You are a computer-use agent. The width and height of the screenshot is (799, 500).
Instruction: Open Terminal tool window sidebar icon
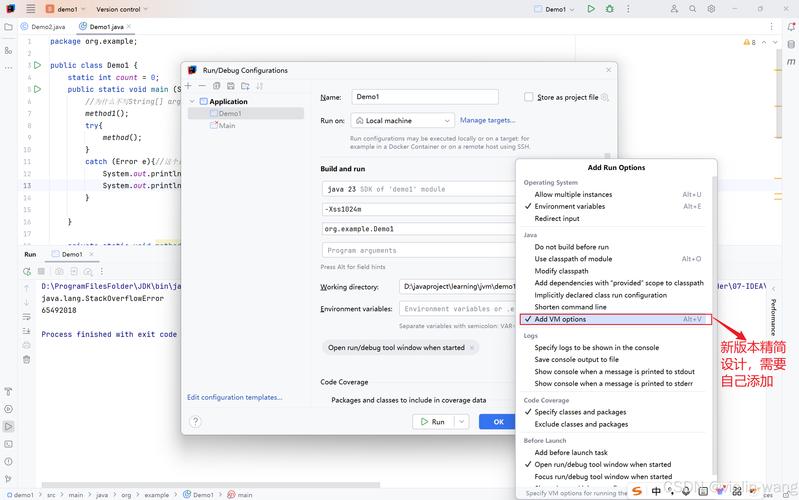pyautogui.click(x=8, y=444)
